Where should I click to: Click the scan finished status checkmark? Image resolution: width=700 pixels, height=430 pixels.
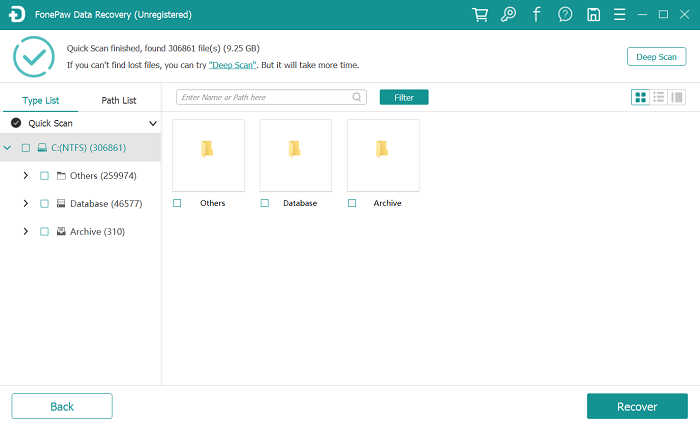34,57
